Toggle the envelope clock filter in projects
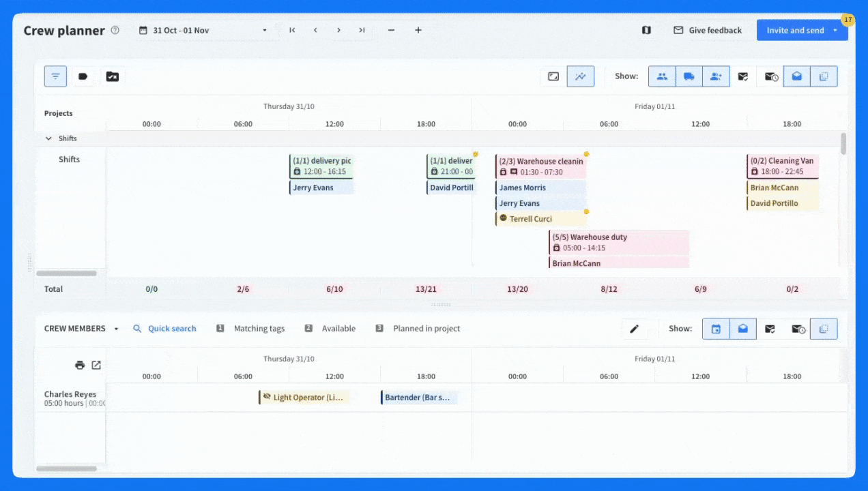The image size is (868, 491). (x=770, y=76)
